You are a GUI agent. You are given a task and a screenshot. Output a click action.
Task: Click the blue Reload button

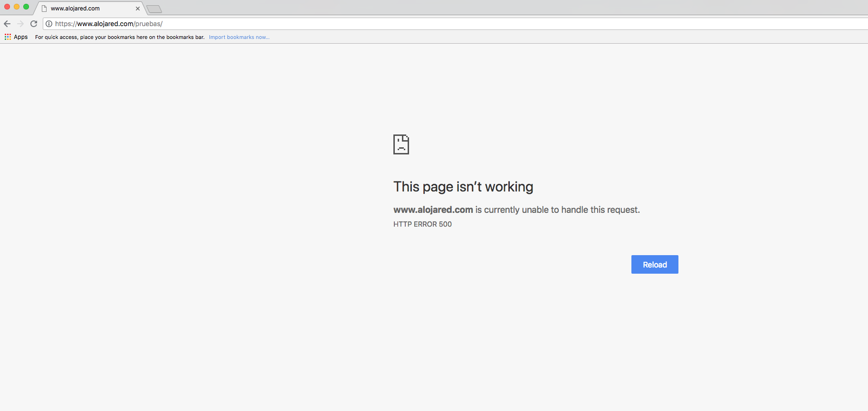pyautogui.click(x=655, y=265)
